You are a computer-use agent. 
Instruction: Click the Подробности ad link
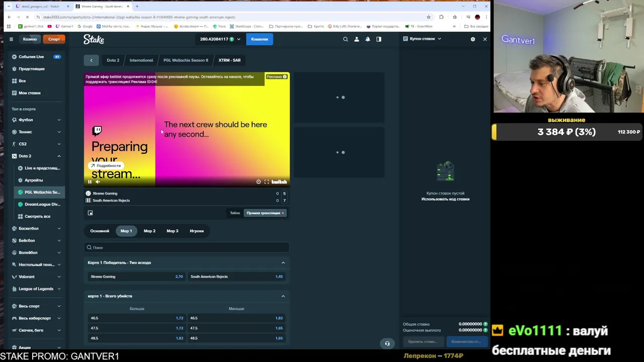point(106,165)
